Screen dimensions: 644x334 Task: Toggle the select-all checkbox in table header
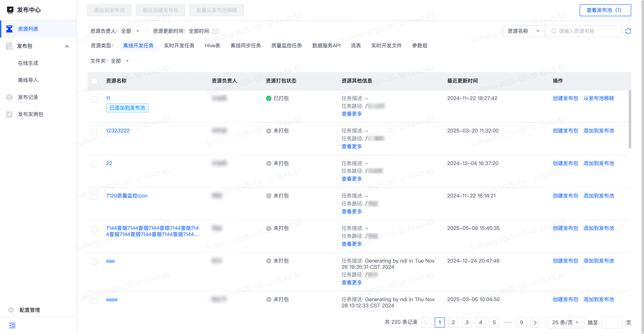tap(94, 81)
